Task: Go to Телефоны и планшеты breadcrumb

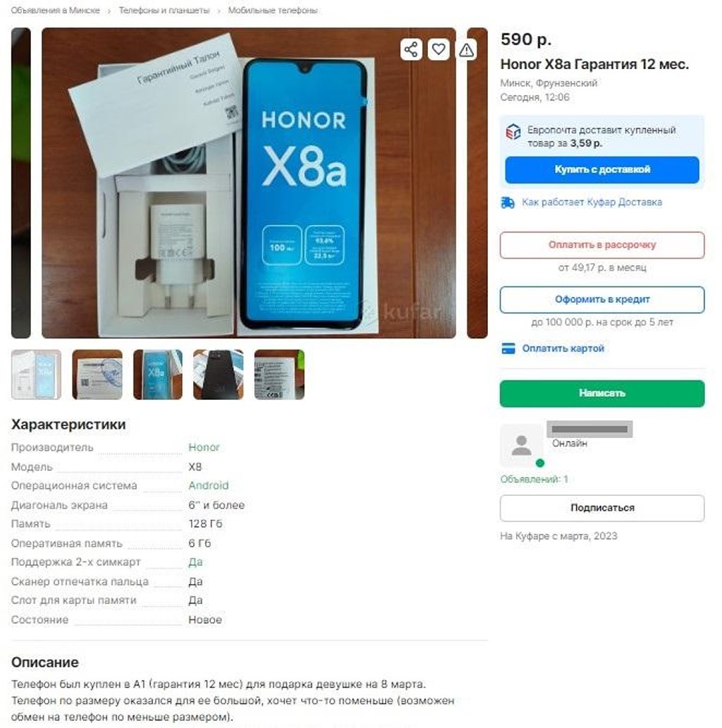Action: tap(164, 10)
